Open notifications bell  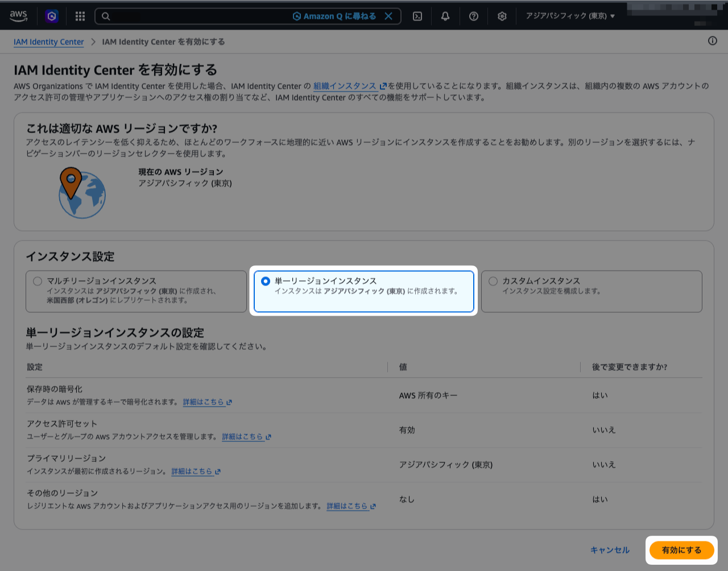(x=445, y=16)
